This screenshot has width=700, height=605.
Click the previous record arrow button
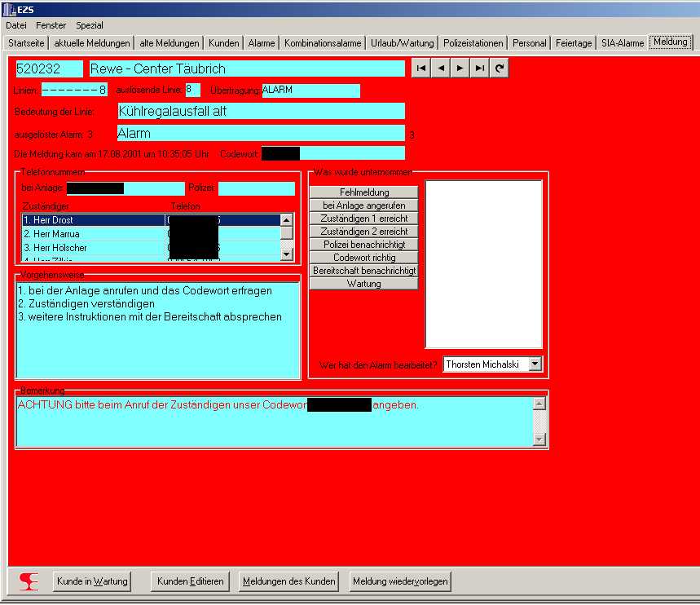(441, 68)
